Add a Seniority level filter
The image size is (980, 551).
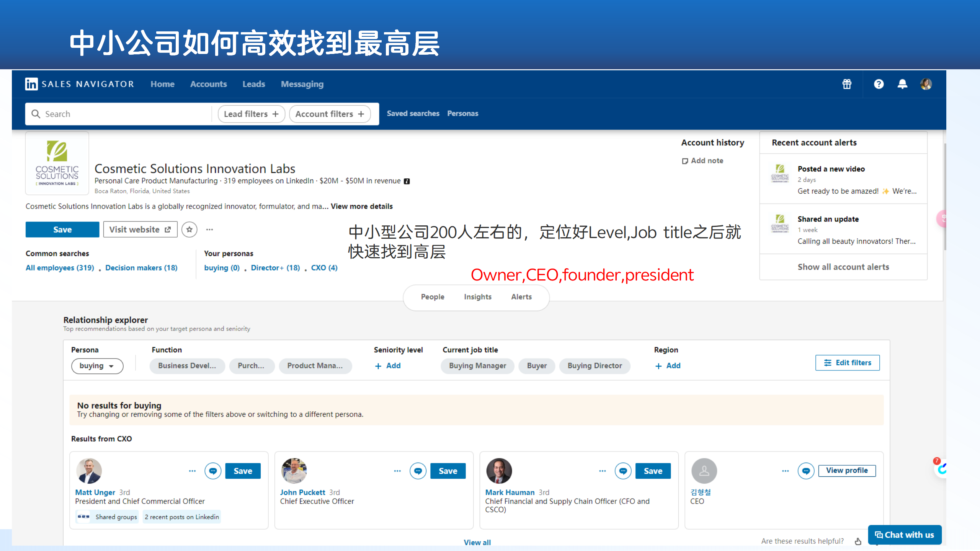point(388,366)
